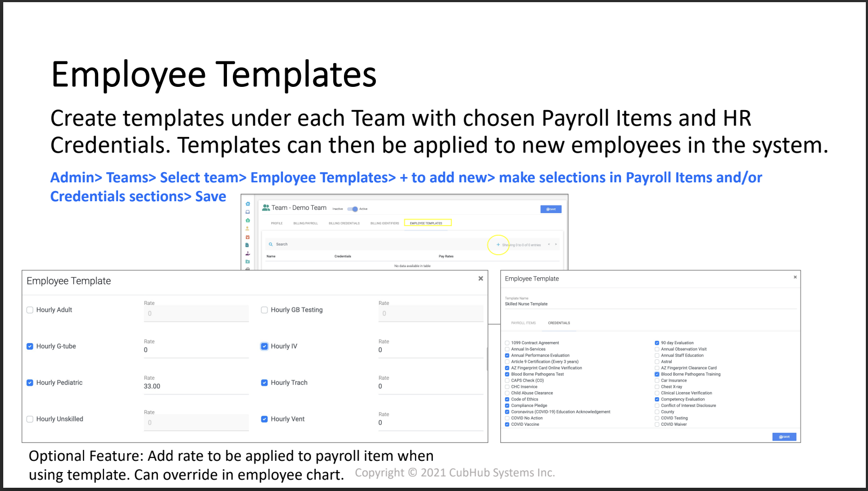Image resolution: width=868 pixels, height=491 pixels.
Task: Edit the Template Name field
Action: 651,304
